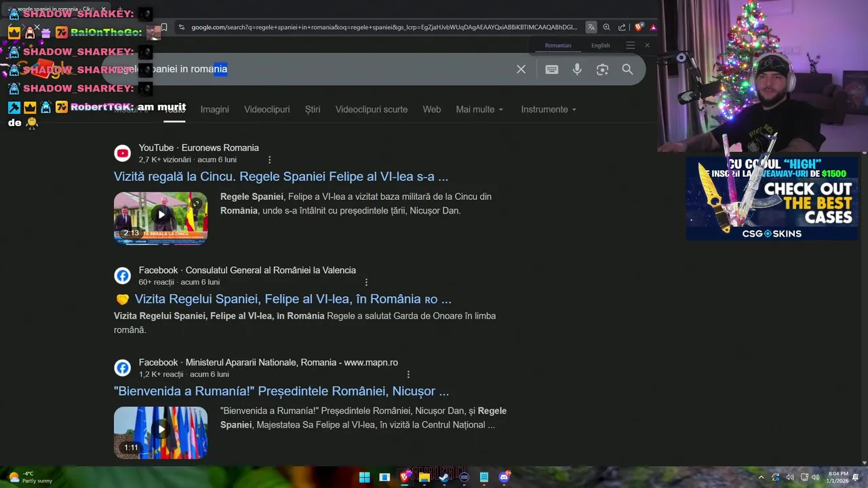868x488 pixels.
Task: Click the '2,7 K+ vizionări' text
Action: (x=165, y=160)
